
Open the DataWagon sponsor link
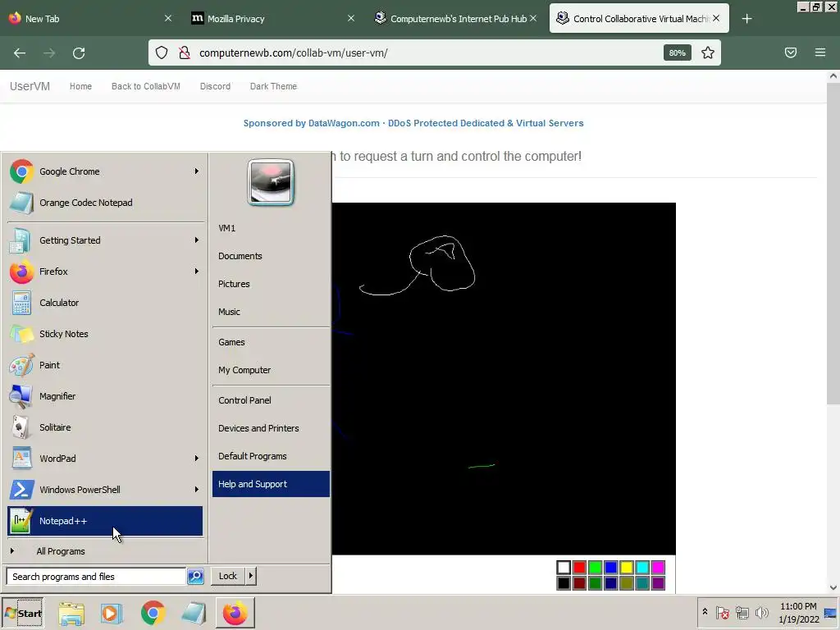point(413,123)
